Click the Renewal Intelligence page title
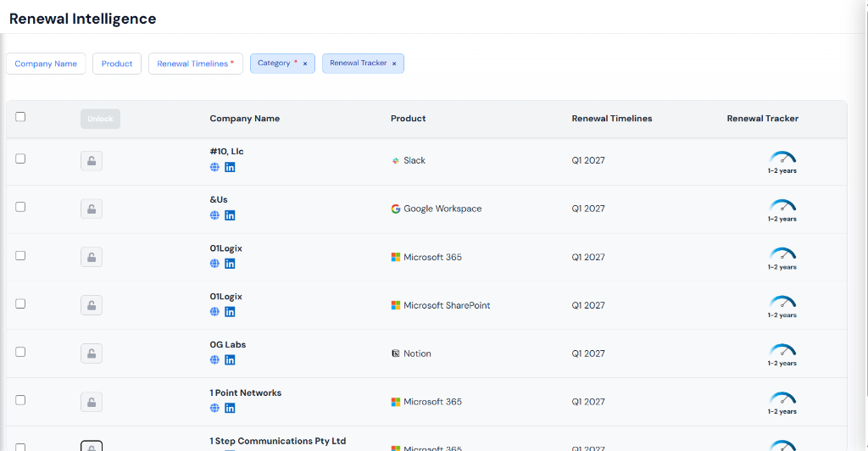Screen dimensions: 868x451 [x=83, y=19]
